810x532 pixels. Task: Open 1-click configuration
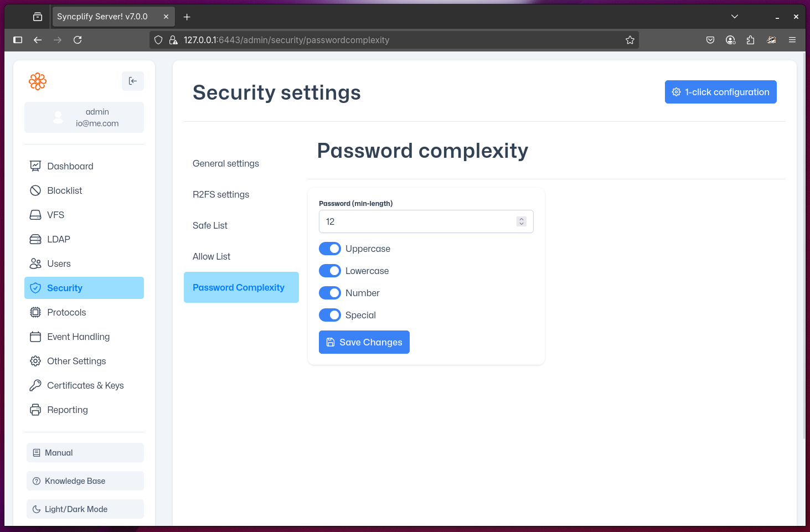(x=720, y=91)
